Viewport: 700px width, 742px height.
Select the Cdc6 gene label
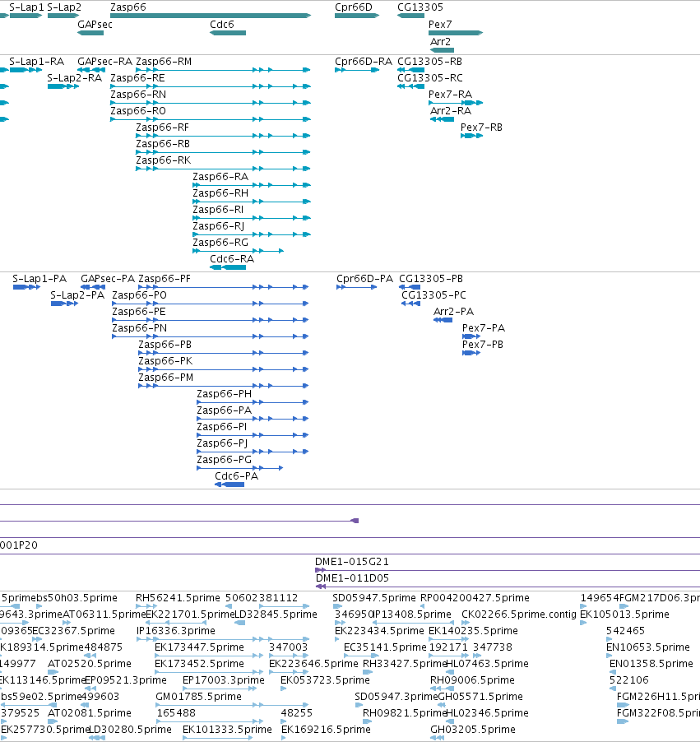click(222, 24)
